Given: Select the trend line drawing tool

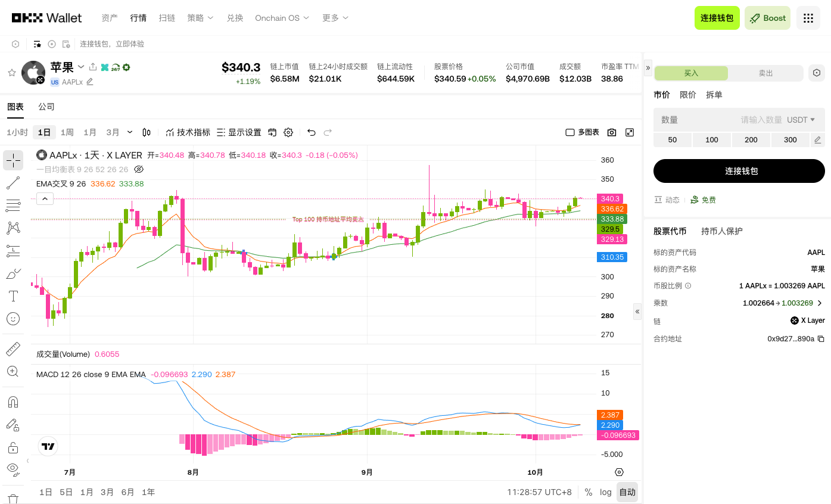Looking at the screenshot, I should click(13, 183).
